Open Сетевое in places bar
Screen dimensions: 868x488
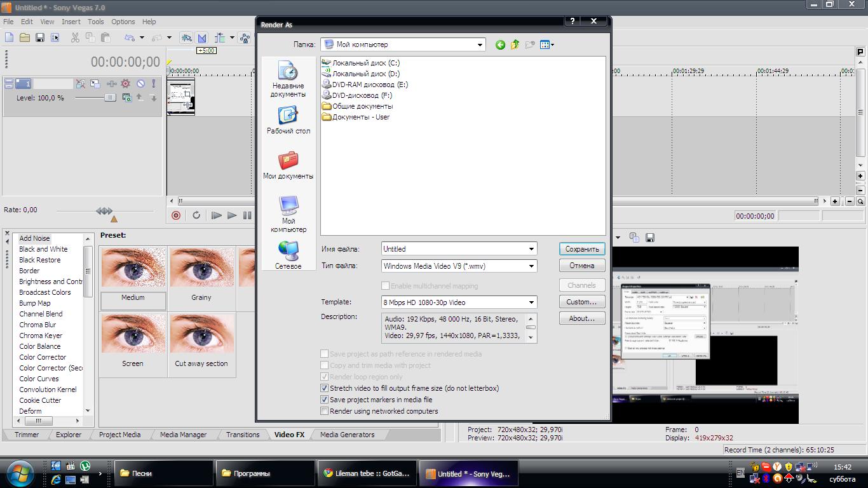point(288,255)
